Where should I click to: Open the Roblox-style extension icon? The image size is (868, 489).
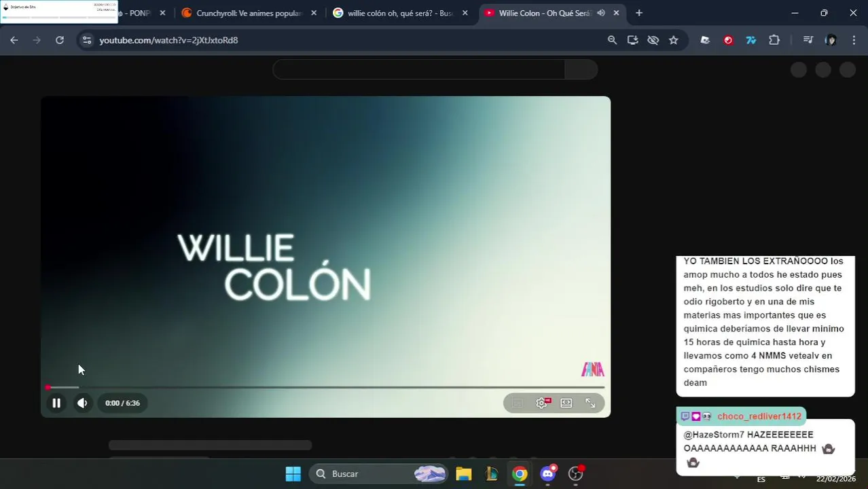click(x=705, y=40)
